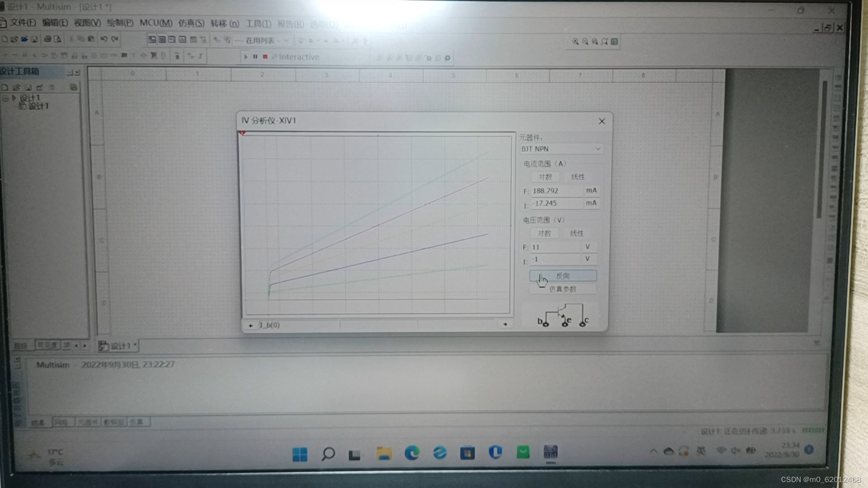868x488 pixels.
Task: Click the 反向 button
Action: (x=563, y=276)
